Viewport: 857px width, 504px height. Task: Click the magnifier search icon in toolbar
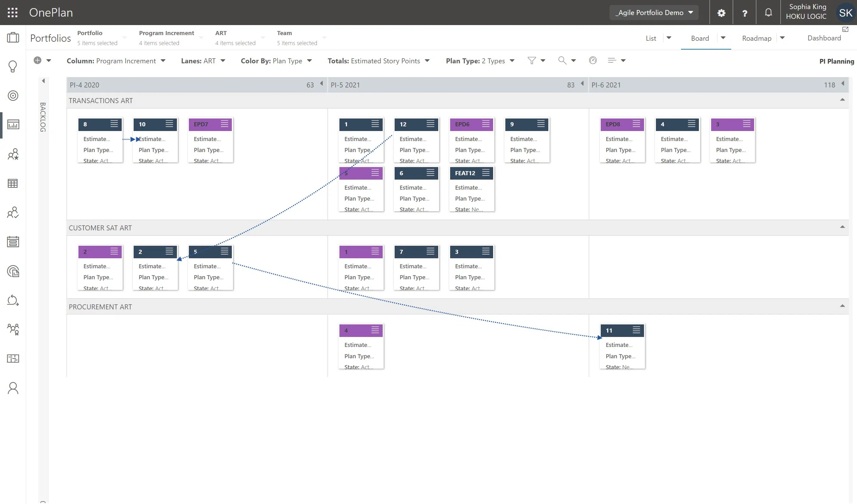[x=562, y=60]
